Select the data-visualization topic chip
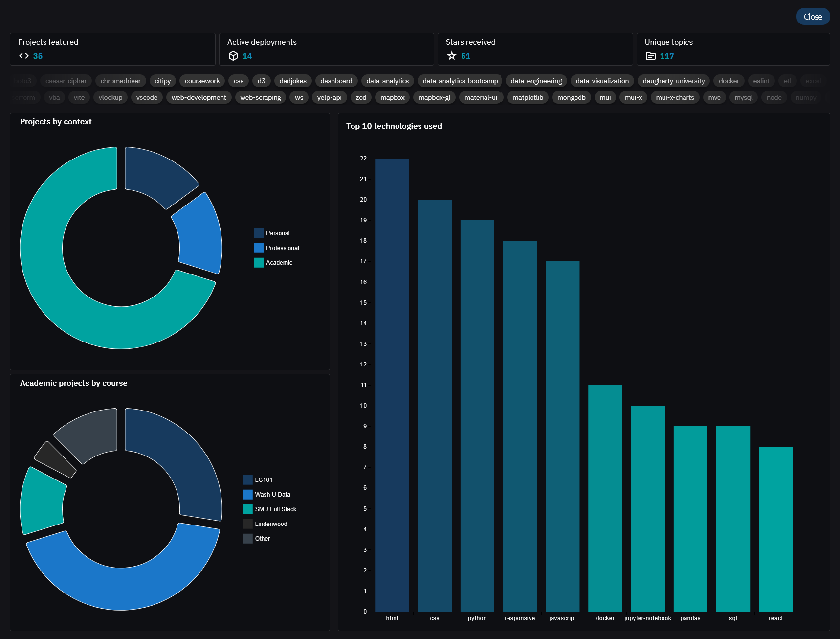Screen dimensions: 840x639 click(602, 81)
